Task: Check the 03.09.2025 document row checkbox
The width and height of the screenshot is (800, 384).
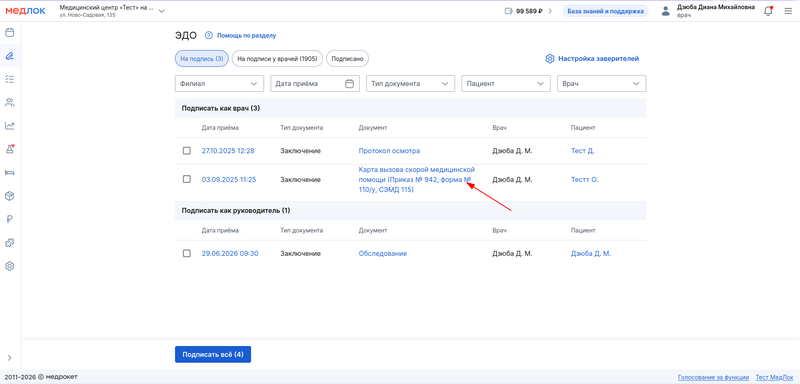Action: (x=187, y=179)
